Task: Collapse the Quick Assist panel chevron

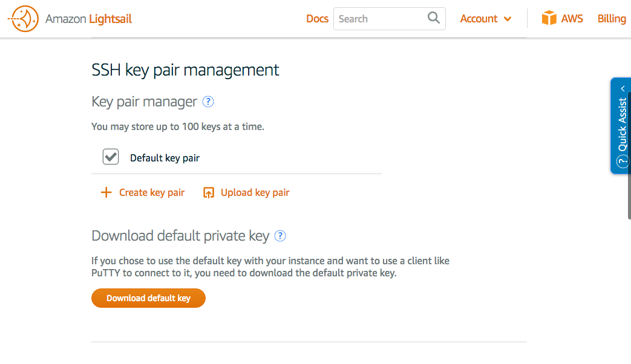Action: pyautogui.click(x=623, y=89)
